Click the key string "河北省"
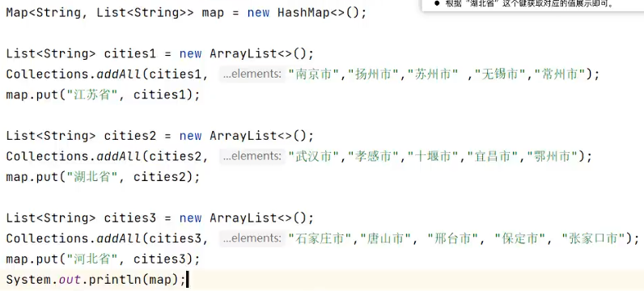 click(92, 259)
